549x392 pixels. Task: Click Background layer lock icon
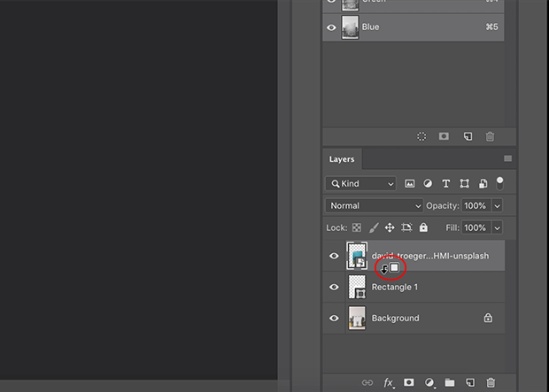[x=488, y=318]
